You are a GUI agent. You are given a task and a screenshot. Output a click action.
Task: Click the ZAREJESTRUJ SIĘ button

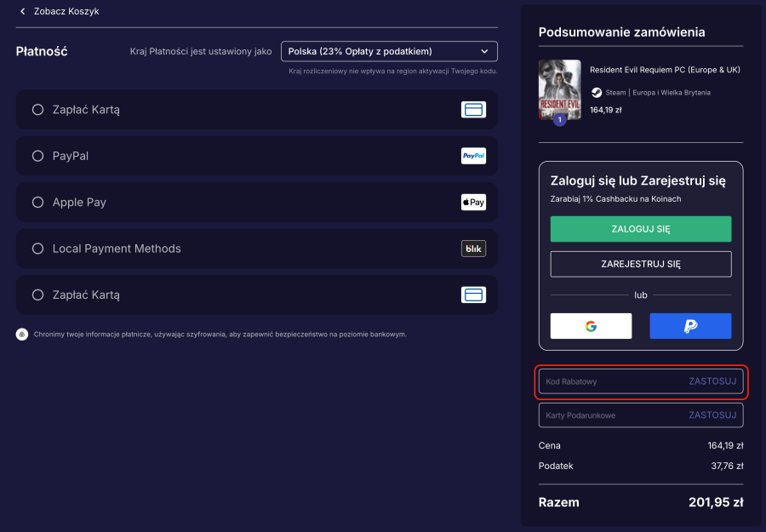coord(641,264)
